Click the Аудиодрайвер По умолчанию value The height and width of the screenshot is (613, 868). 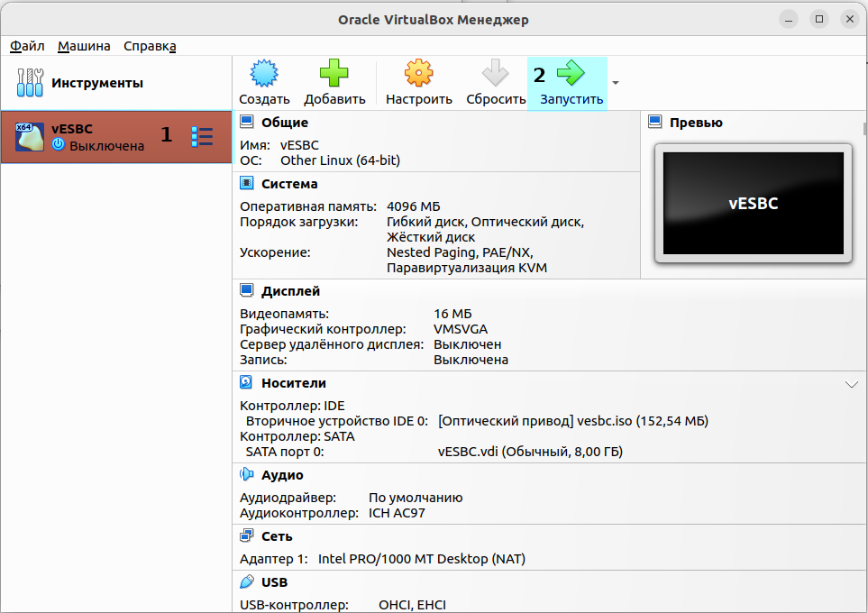416,498
